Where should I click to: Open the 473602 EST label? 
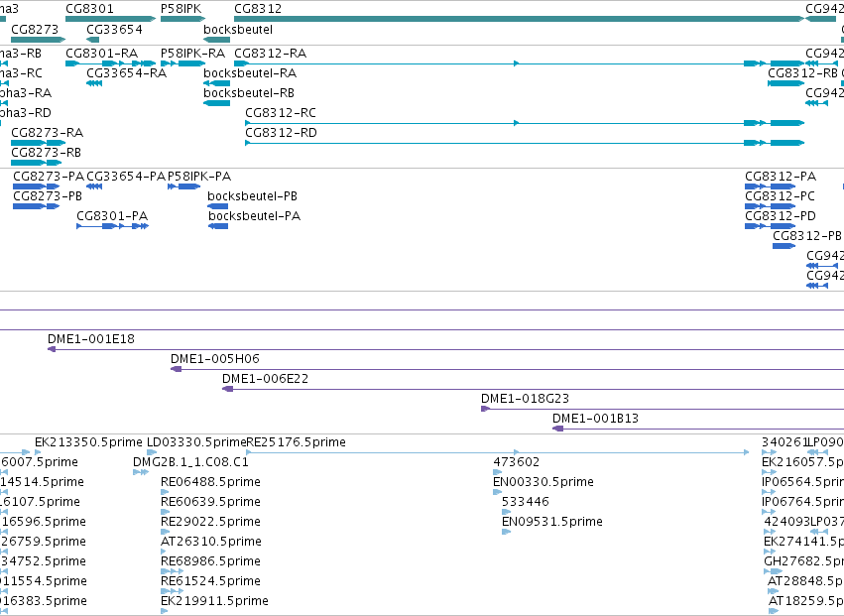[x=516, y=462]
